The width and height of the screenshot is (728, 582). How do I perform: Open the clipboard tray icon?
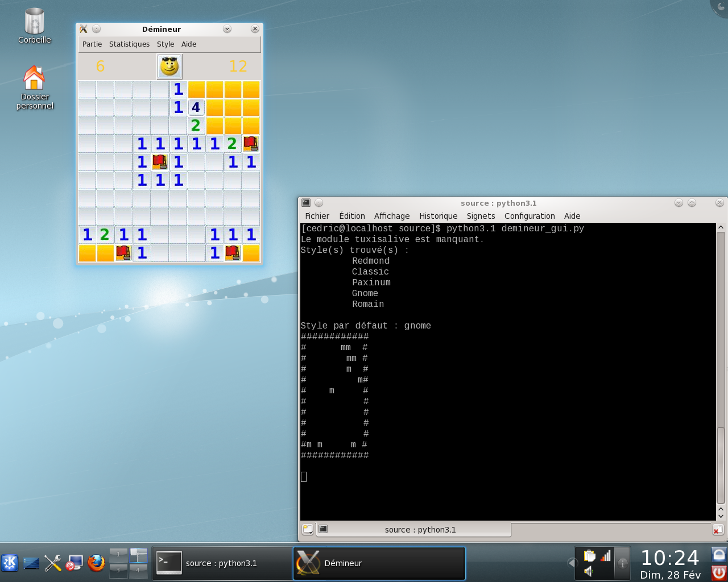(590, 556)
